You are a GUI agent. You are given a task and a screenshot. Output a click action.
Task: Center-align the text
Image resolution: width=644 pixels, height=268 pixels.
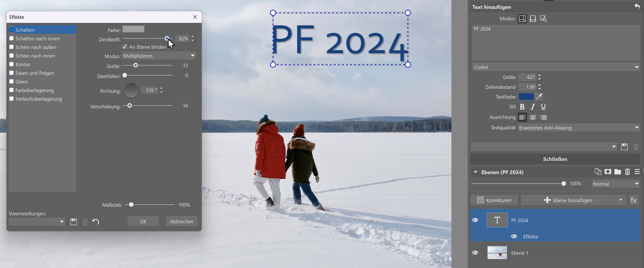(x=532, y=117)
